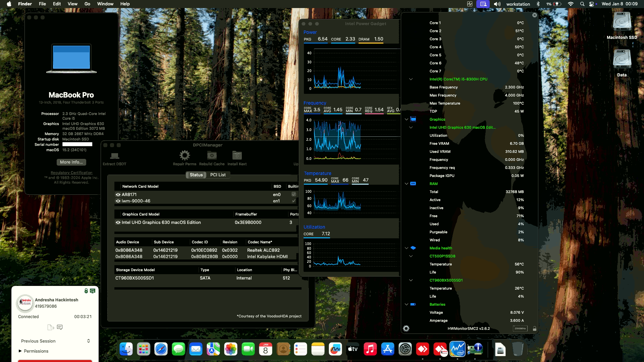644x362 pixels.
Task: Toggle eye icon for Intel UHD Graphics 630 row
Action: (x=118, y=222)
